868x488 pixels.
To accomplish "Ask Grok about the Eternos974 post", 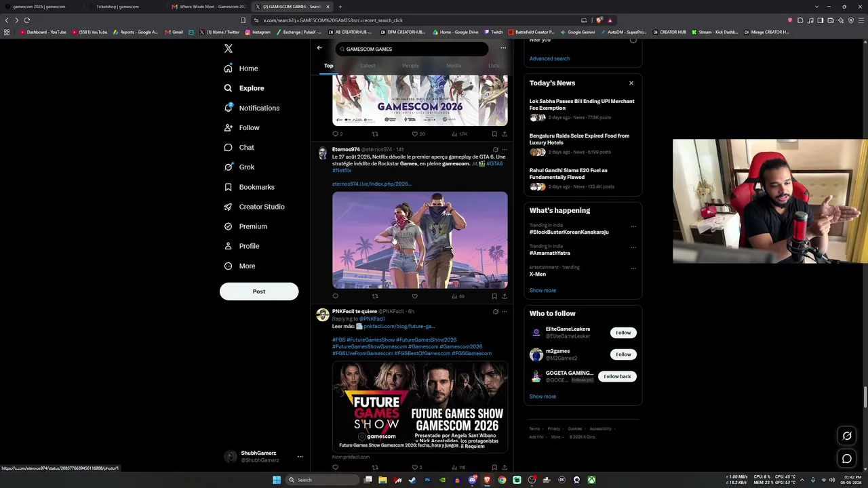I will (x=495, y=150).
